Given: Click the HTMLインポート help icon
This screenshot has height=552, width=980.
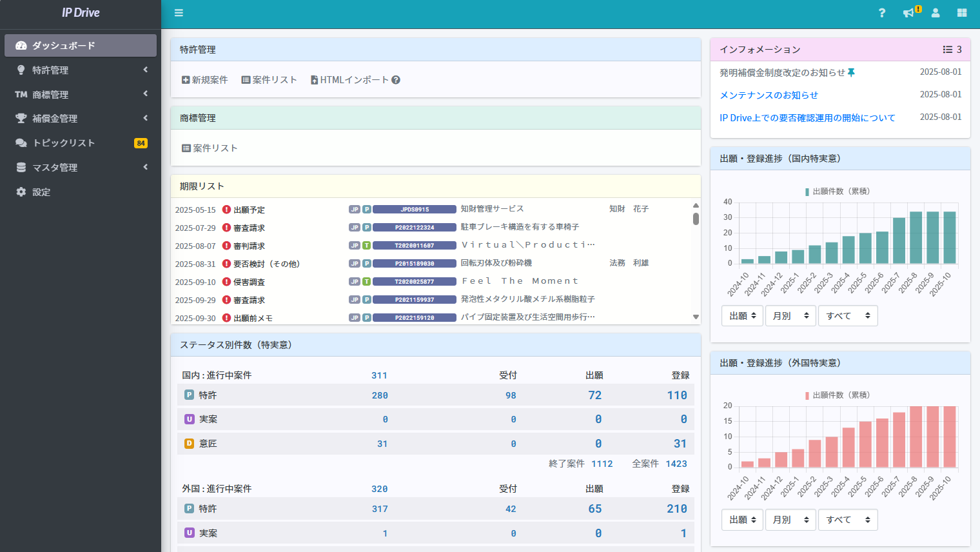Looking at the screenshot, I should pyautogui.click(x=396, y=80).
